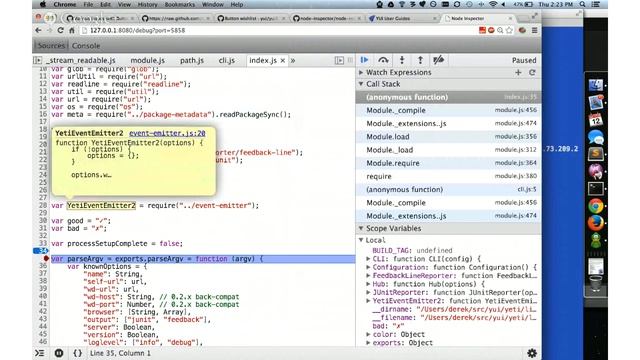Open Chrome's History menu
Image resolution: width=640 pixels, height=360 pixels.
147,4
